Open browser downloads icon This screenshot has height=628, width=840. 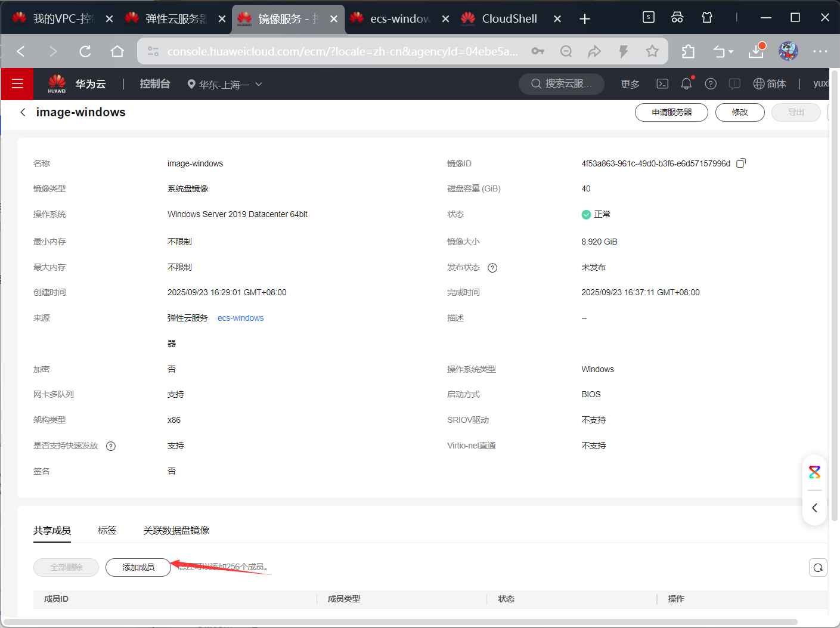click(757, 51)
